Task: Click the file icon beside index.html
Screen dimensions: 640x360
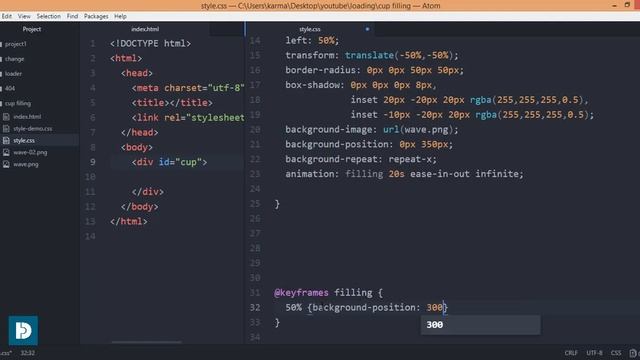Action: coord(6,117)
